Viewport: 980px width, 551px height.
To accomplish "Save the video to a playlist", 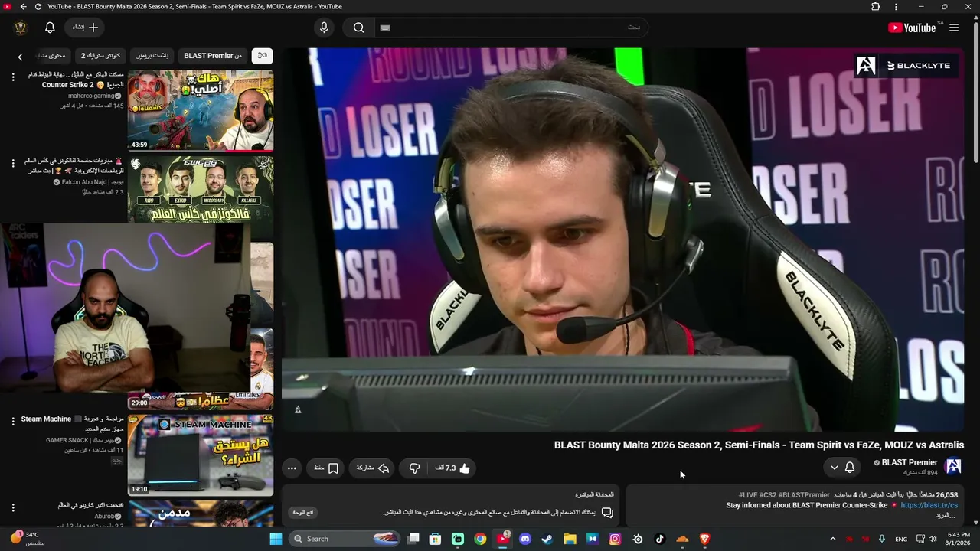I will [x=327, y=468].
